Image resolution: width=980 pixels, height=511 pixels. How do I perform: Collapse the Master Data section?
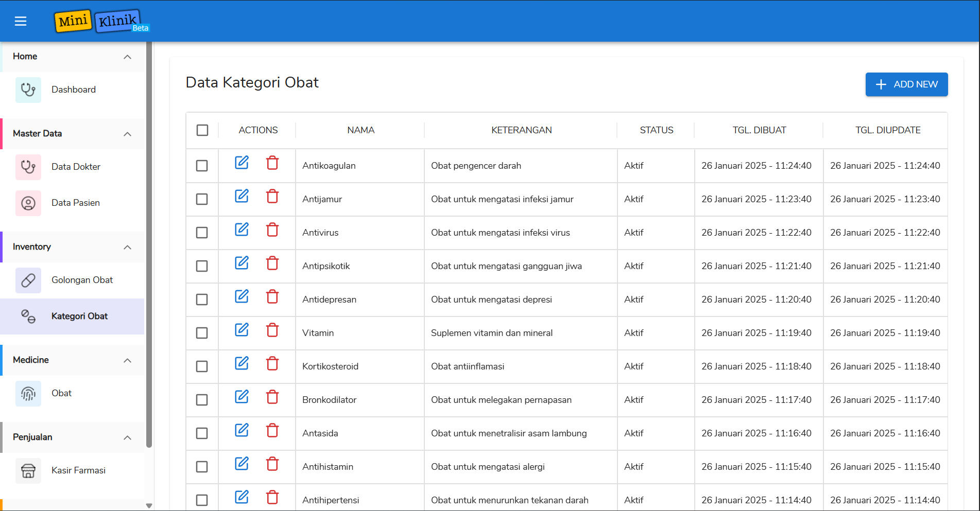coord(127,134)
